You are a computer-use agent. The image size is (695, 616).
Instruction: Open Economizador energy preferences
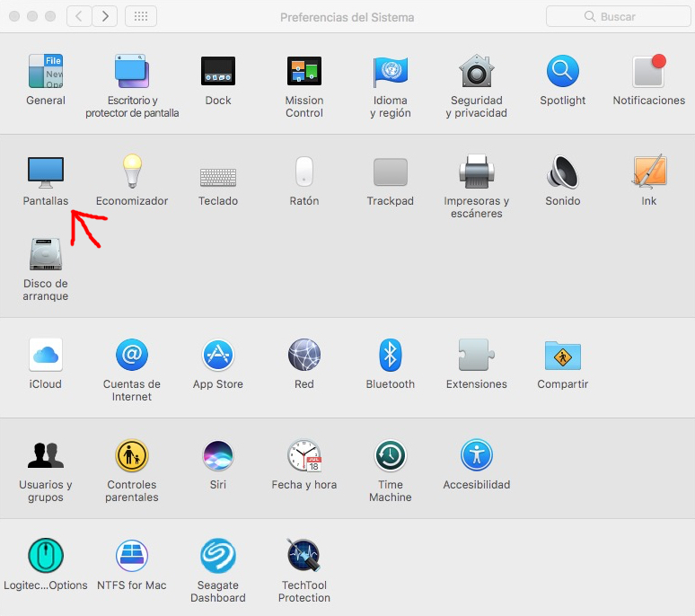132,172
